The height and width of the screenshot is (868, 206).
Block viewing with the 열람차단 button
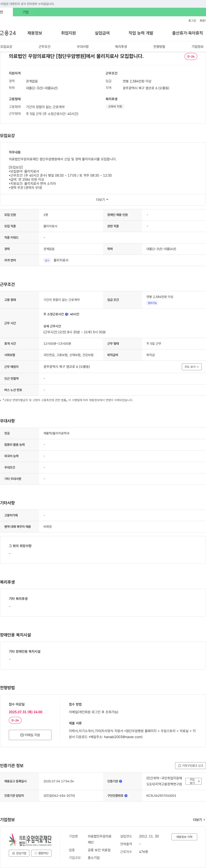click(x=41, y=853)
